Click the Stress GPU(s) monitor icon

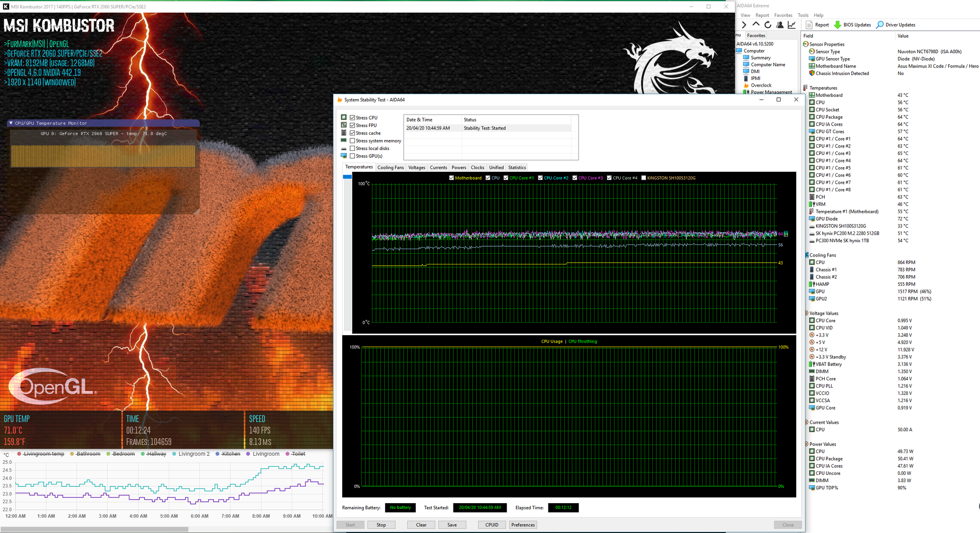click(x=344, y=156)
